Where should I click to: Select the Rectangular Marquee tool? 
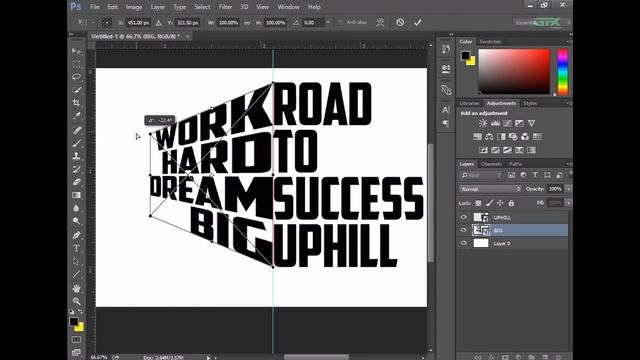click(x=76, y=64)
